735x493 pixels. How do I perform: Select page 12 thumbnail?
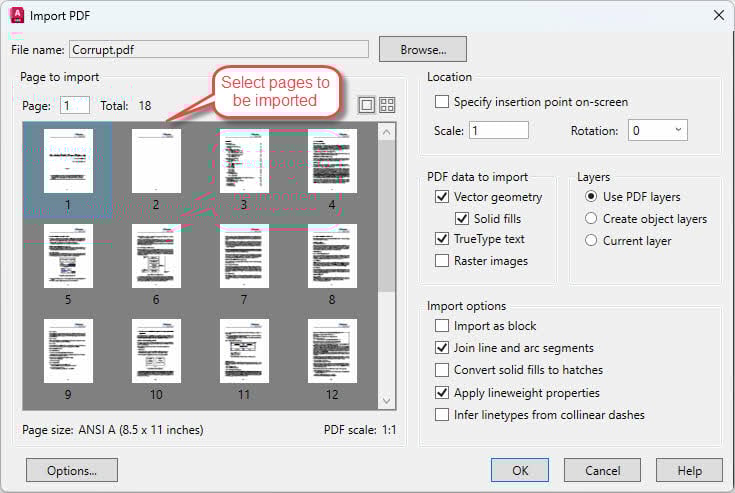[x=332, y=351]
